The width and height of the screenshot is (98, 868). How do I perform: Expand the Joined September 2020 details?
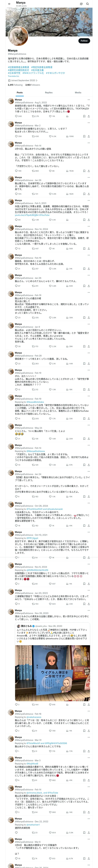coord(23,81)
